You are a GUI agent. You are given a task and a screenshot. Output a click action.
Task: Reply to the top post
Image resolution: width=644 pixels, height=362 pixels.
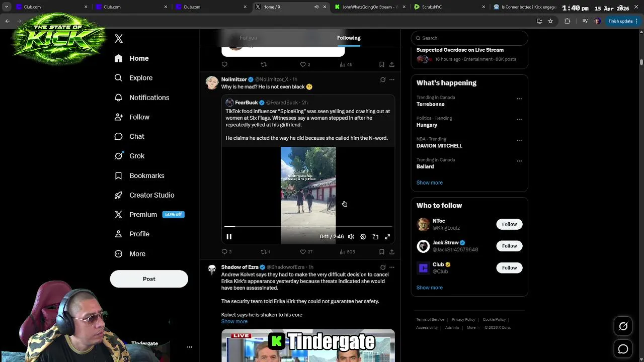click(224, 64)
